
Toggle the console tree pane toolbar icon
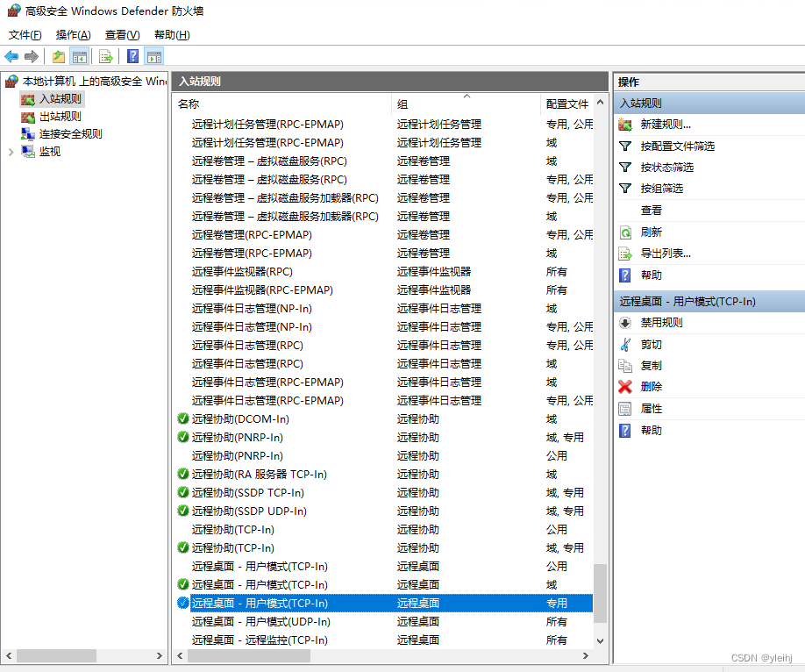80,56
